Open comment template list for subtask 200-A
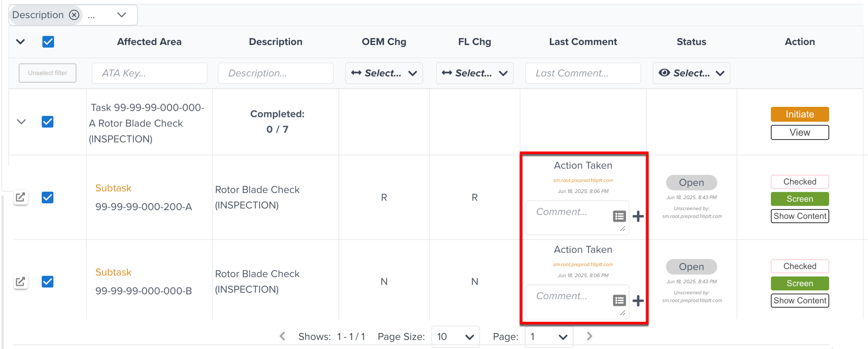This screenshot has width=868, height=349. point(619,216)
